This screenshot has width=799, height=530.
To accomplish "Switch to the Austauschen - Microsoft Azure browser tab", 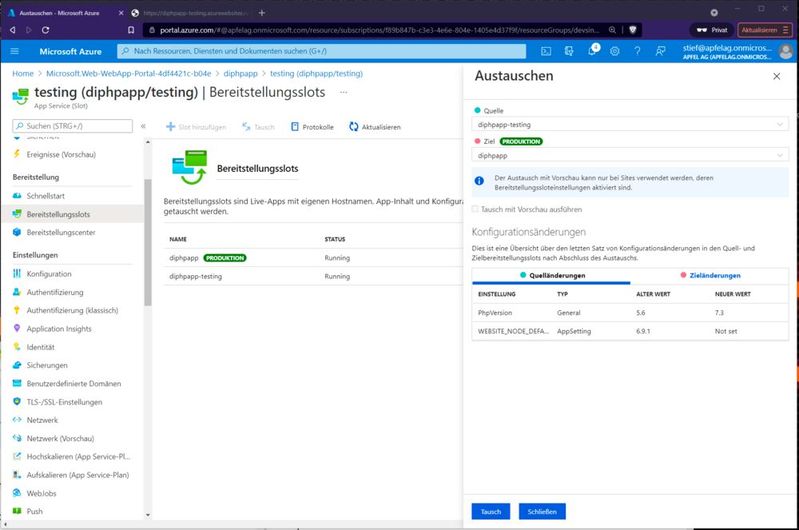I will (65, 13).
